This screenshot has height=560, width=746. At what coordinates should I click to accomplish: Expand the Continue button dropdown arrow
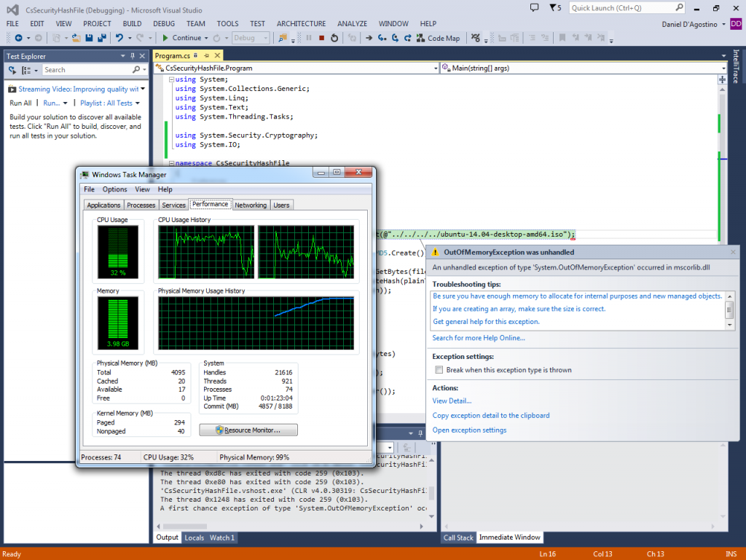pos(207,37)
